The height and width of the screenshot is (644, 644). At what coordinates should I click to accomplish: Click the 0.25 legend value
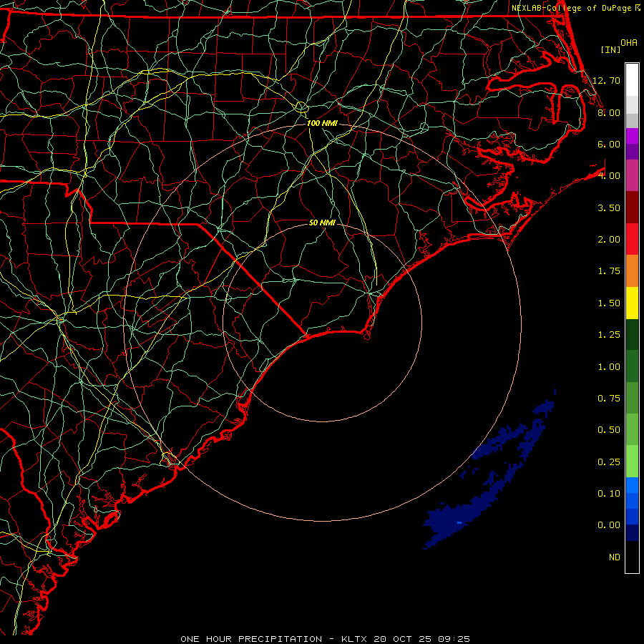coord(609,462)
